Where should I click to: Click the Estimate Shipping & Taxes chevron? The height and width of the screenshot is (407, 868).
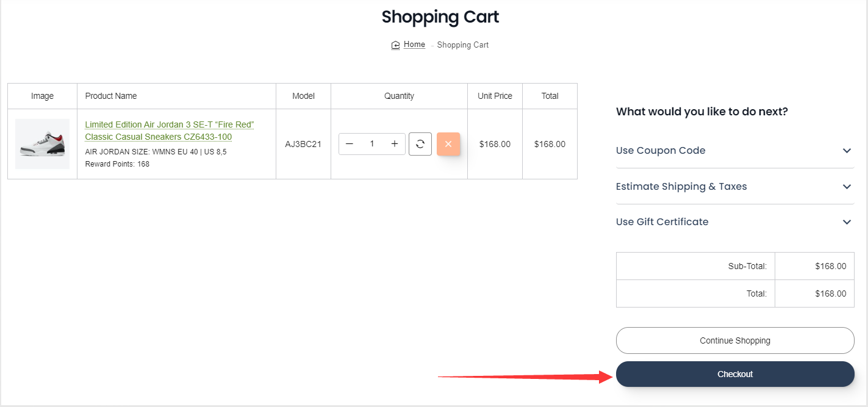[x=847, y=187]
